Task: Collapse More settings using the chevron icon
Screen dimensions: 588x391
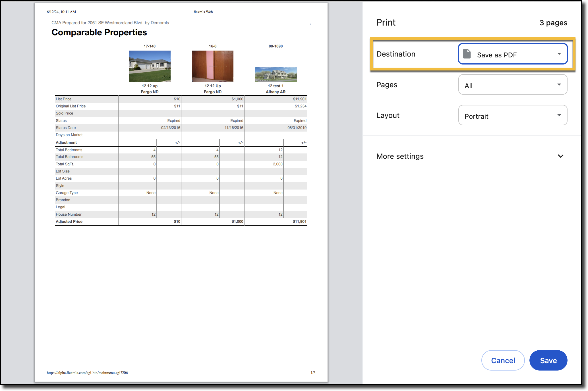Action: (x=560, y=156)
